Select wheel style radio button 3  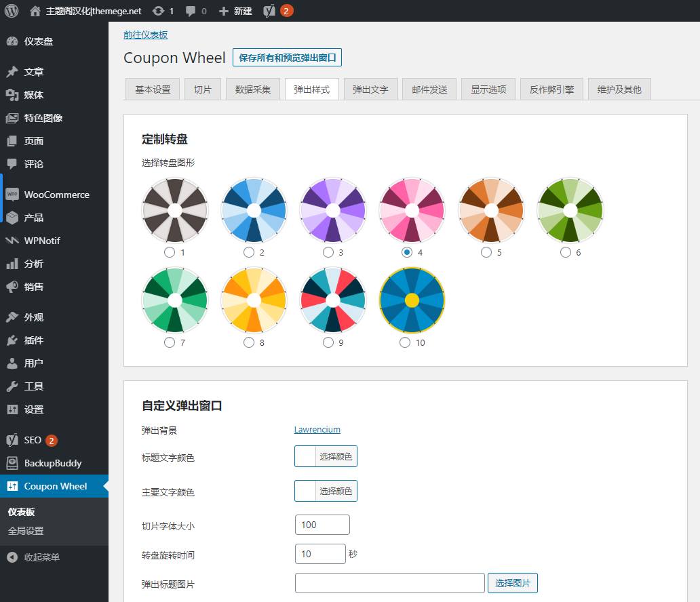(328, 252)
